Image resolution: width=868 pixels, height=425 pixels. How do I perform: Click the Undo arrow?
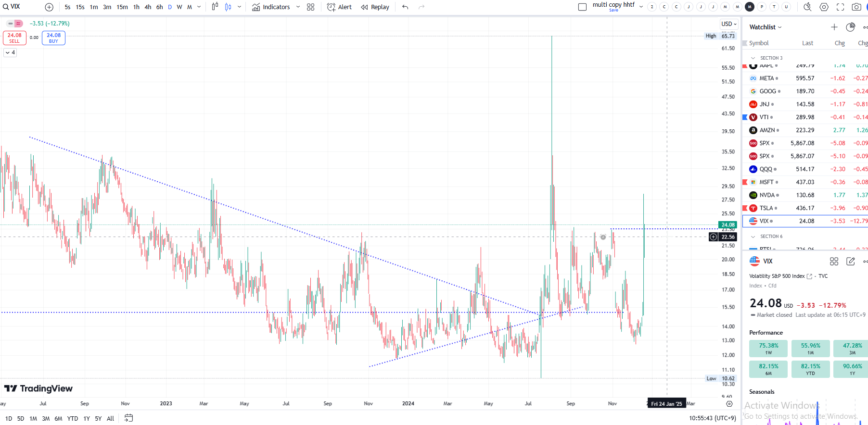405,7
